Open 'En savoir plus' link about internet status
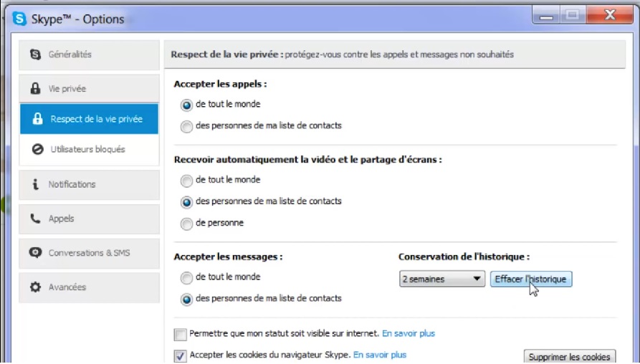Image resolution: width=640 pixels, height=364 pixels. click(x=409, y=333)
